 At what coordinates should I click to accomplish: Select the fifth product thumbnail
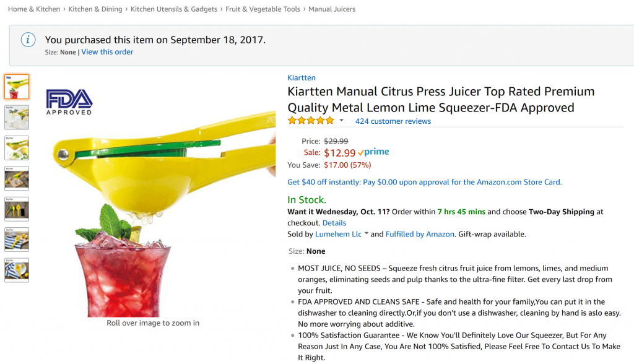(x=17, y=209)
